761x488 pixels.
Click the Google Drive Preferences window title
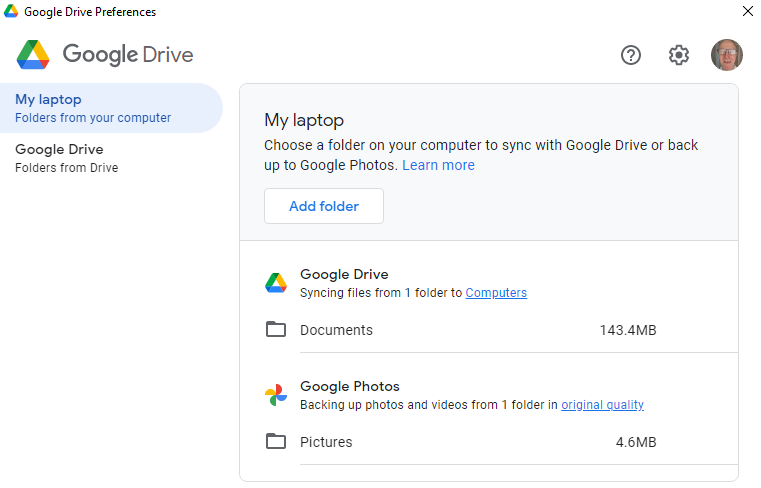(x=90, y=12)
